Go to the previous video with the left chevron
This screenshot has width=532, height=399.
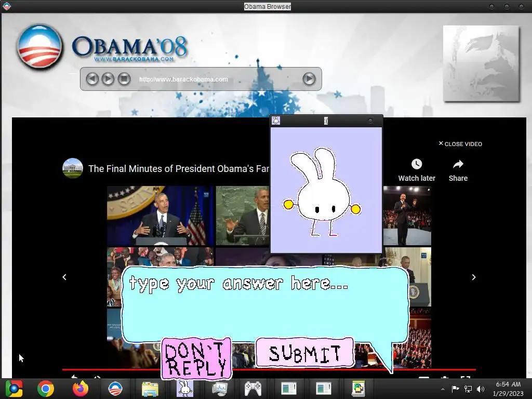[x=64, y=277]
